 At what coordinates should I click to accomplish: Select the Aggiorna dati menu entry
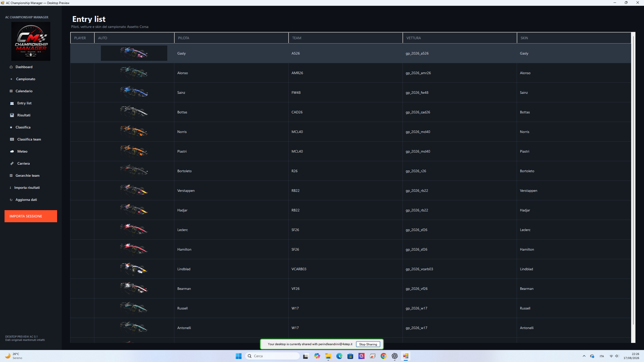26,200
